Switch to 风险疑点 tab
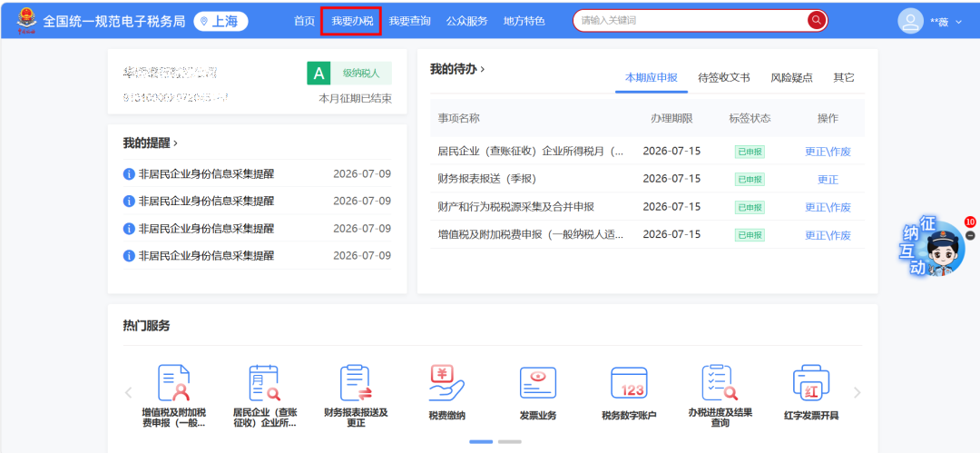 [792, 78]
